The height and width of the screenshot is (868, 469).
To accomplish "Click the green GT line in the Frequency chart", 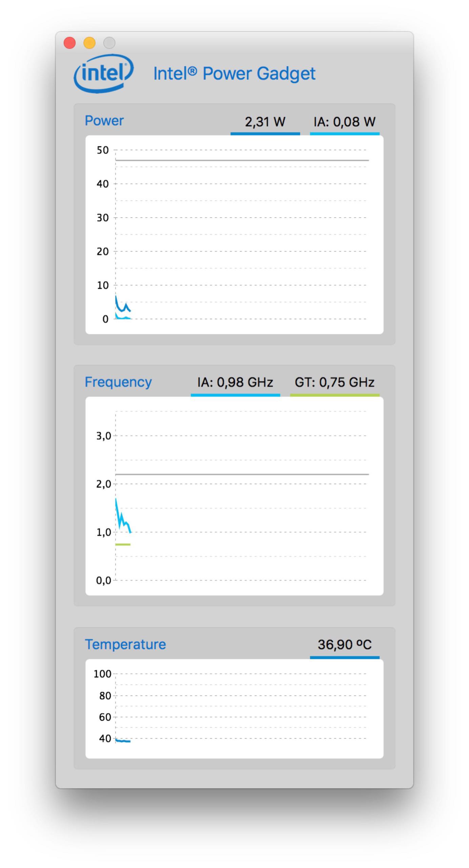I will pyautogui.click(x=123, y=545).
